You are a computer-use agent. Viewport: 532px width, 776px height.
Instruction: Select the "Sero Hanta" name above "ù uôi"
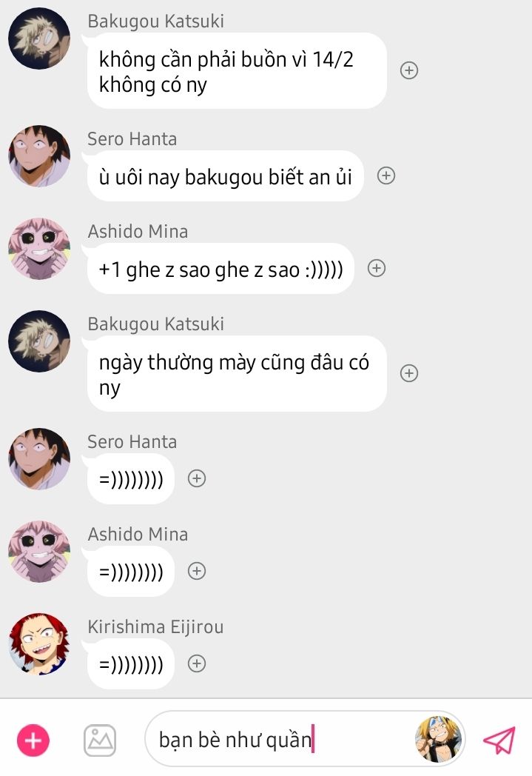click(132, 139)
